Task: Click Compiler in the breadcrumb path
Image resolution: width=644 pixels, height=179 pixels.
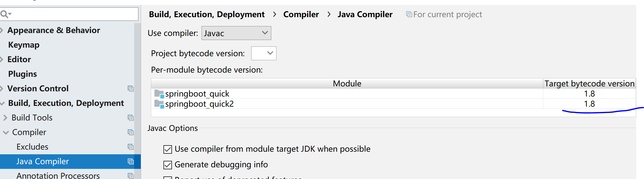Action: pyautogui.click(x=301, y=14)
